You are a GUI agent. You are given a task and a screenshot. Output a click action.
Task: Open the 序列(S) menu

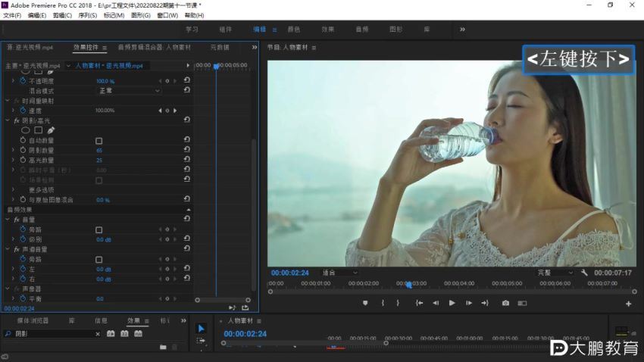(87, 15)
